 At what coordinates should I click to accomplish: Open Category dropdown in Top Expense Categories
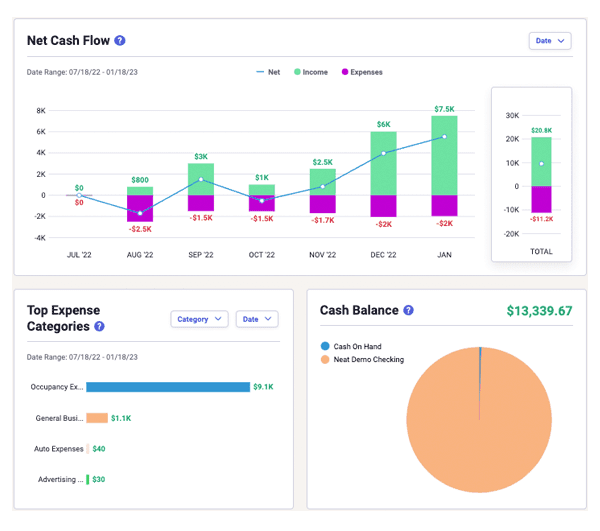tap(199, 319)
